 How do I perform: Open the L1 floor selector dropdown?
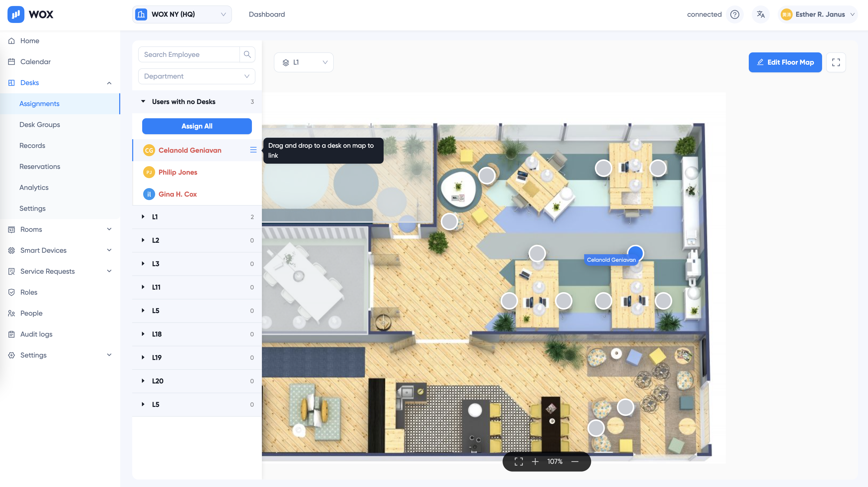[304, 62]
